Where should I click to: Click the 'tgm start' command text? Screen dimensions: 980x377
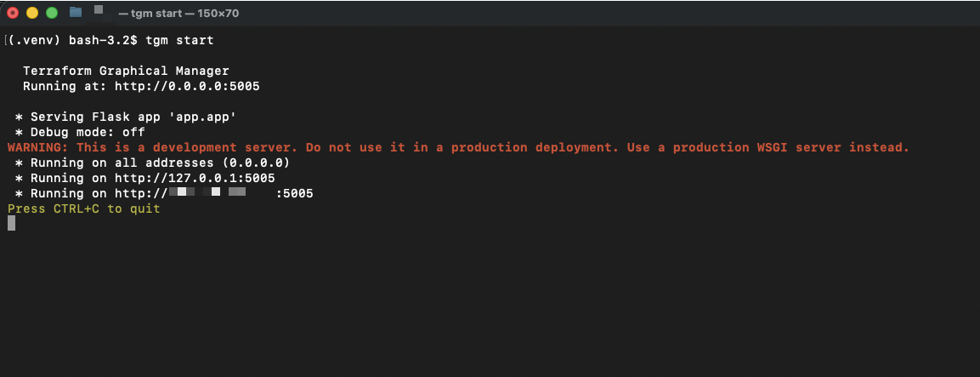coord(179,41)
